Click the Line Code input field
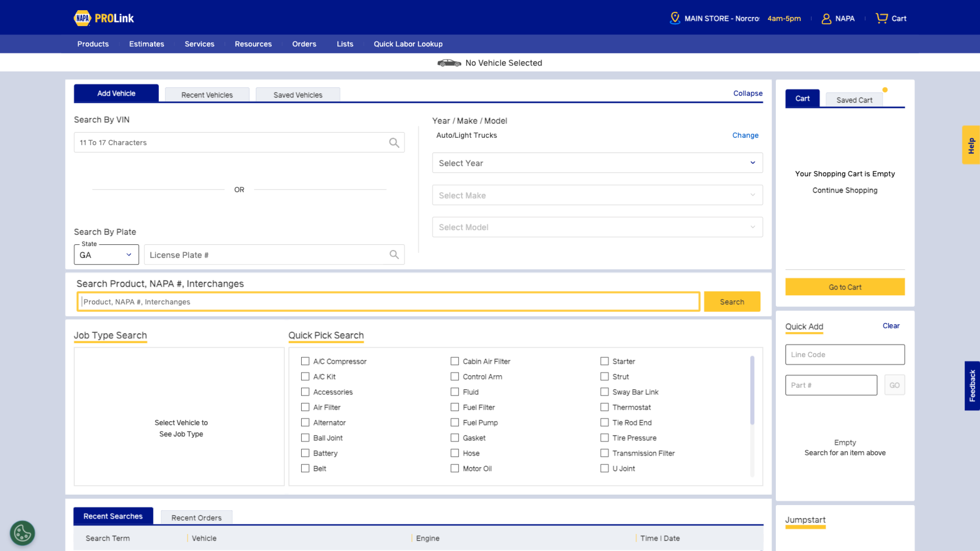980x551 pixels. [844, 354]
